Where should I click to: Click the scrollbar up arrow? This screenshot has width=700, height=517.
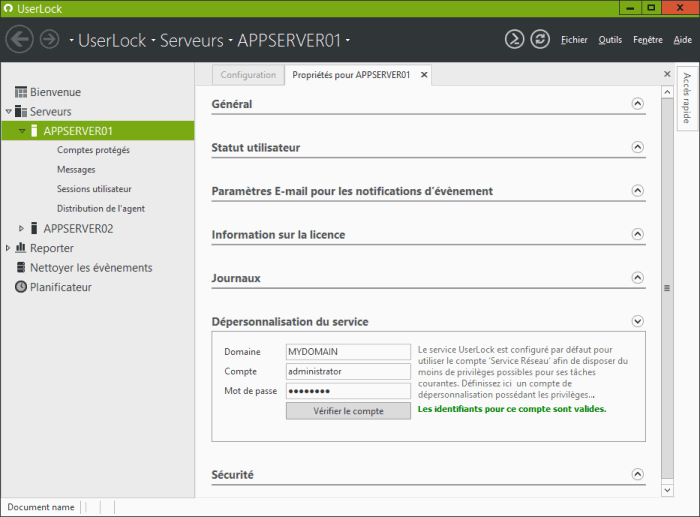pos(667,92)
